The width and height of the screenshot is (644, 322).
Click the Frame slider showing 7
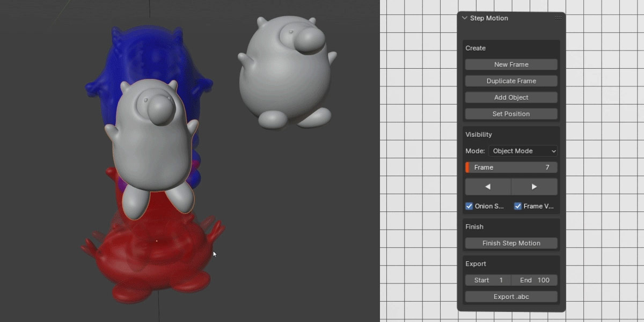pos(510,167)
